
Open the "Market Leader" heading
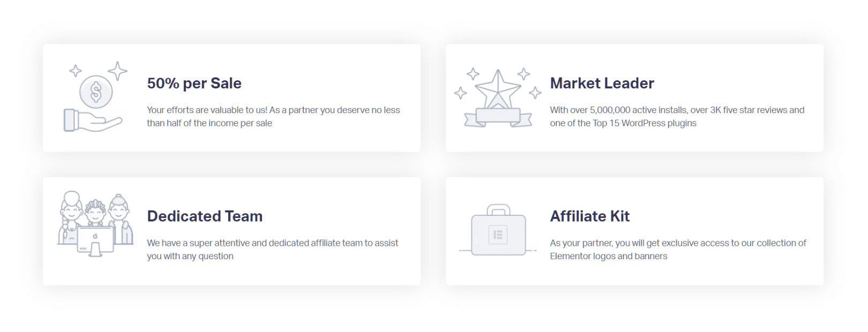tap(602, 83)
